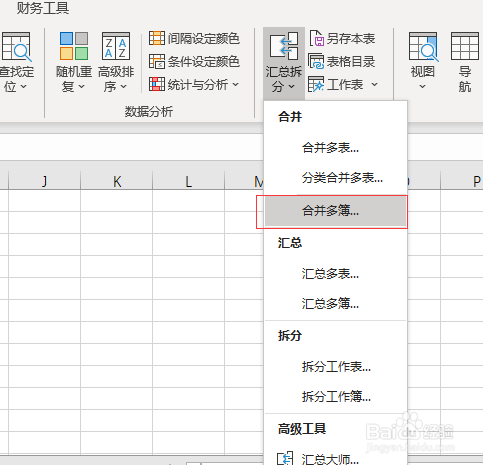Expand the 高级排序 dropdown arrow
483x465 pixels.
point(124,86)
